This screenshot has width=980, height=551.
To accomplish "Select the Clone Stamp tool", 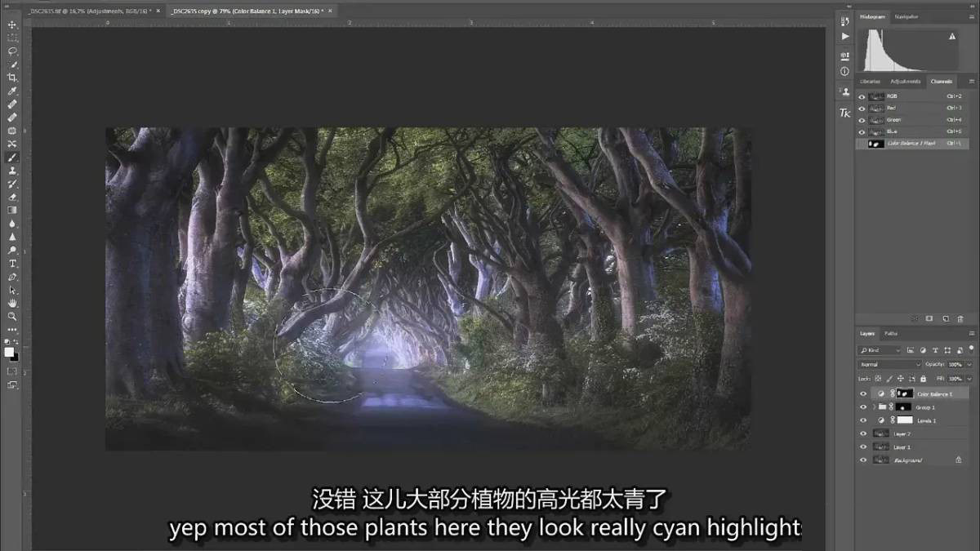I will [12, 171].
